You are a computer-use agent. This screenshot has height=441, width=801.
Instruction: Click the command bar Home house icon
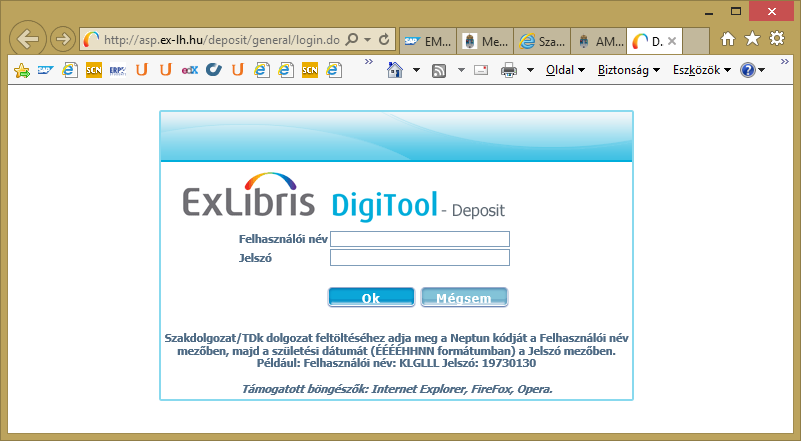(394, 70)
